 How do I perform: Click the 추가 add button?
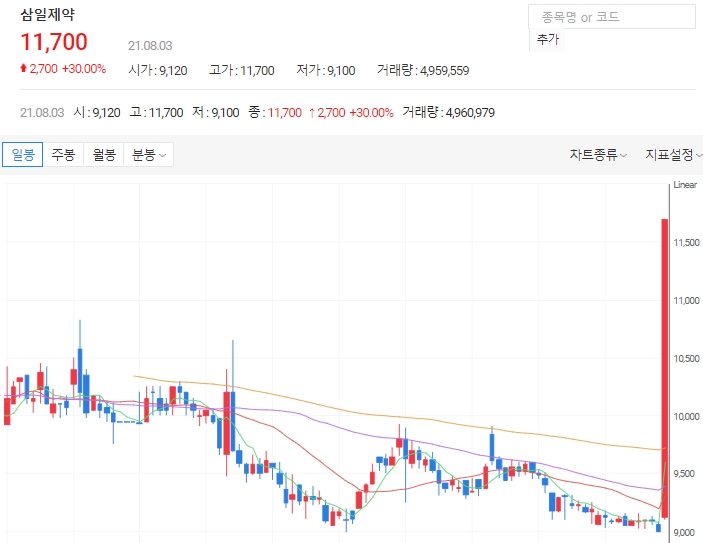(x=547, y=39)
